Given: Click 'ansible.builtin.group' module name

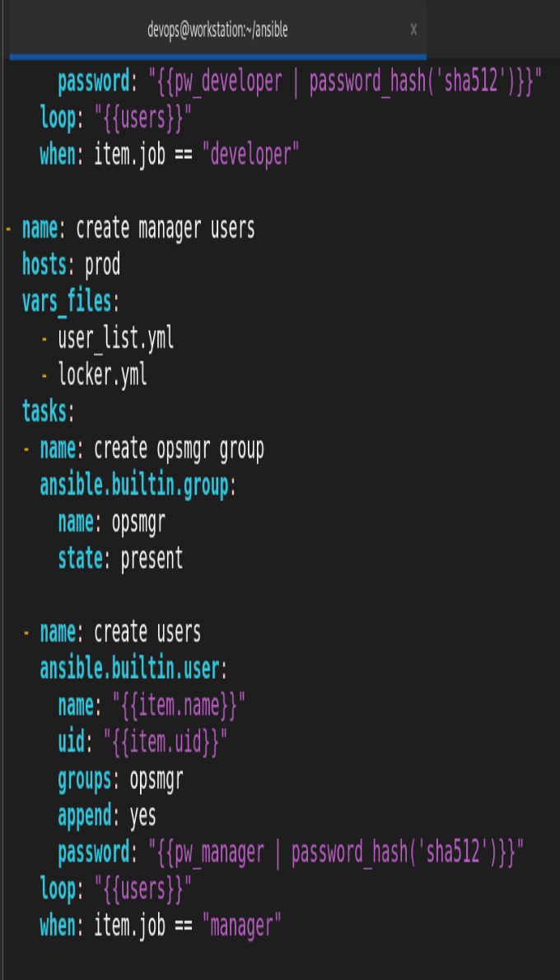Looking at the screenshot, I should [134, 485].
